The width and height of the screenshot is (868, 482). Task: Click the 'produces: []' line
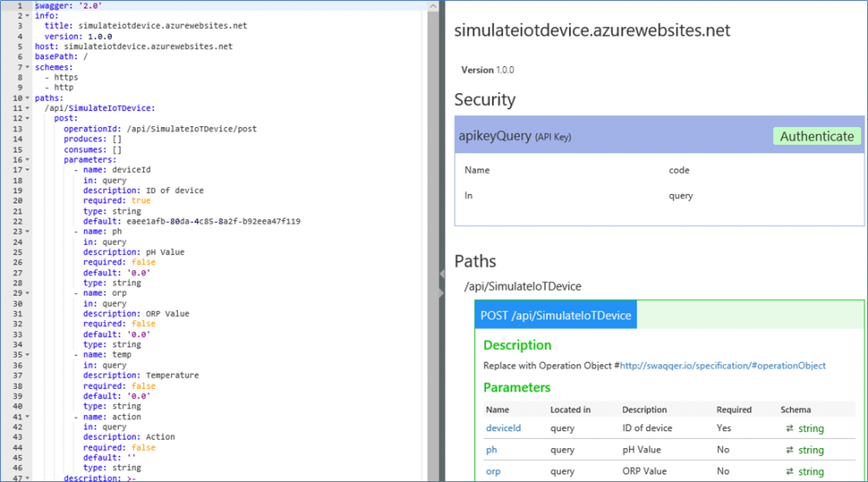[92, 139]
